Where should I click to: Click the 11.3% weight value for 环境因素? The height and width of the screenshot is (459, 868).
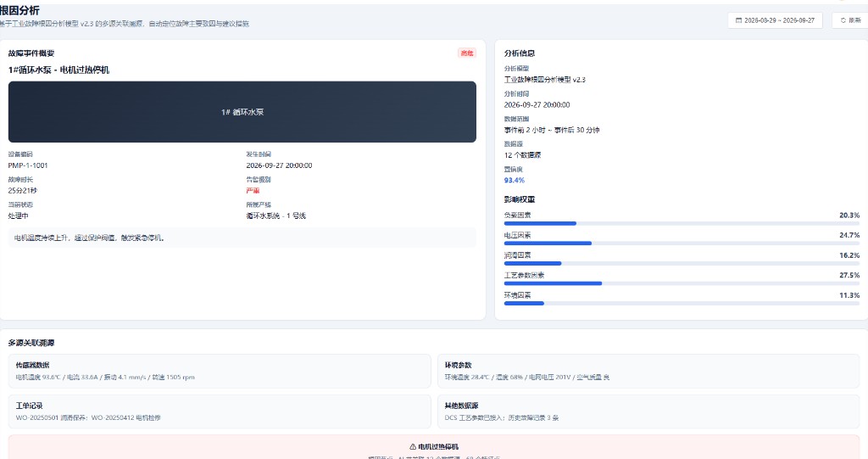(849, 295)
